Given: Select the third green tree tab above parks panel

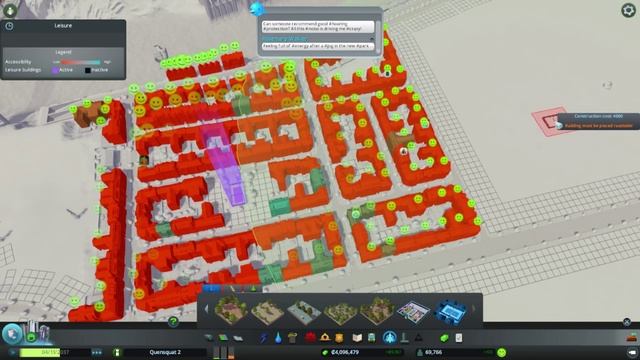Looking at the screenshot, I should tap(253, 289).
